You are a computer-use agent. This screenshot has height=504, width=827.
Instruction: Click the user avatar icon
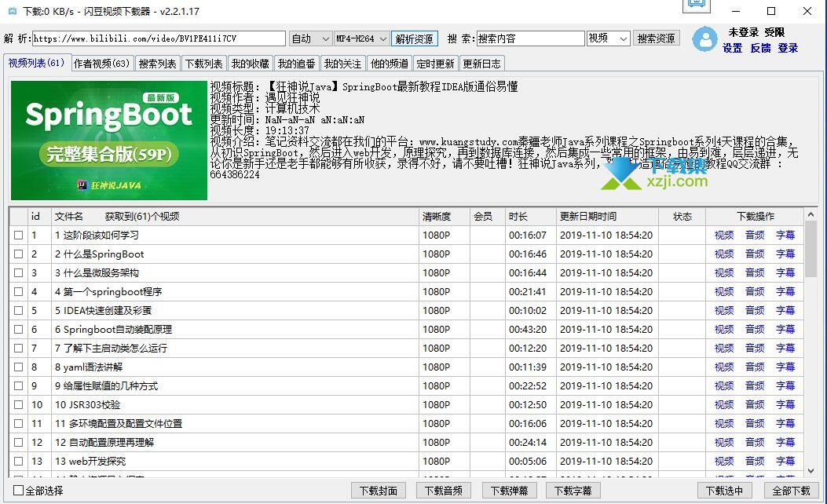pos(704,39)
